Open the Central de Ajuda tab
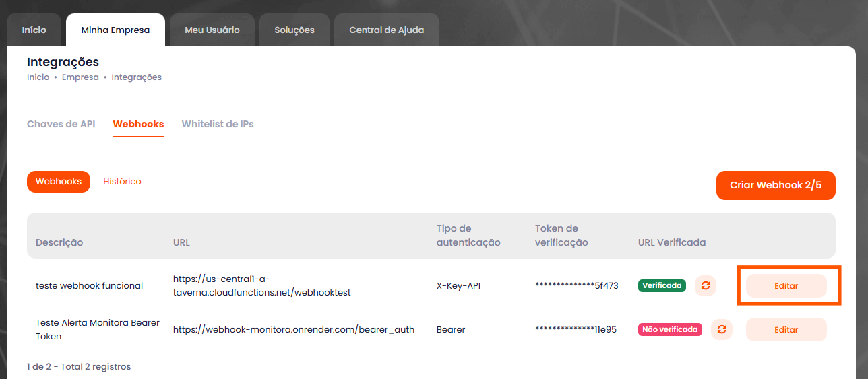The height and width of the screenshot is (379, 868). [386, 30]
